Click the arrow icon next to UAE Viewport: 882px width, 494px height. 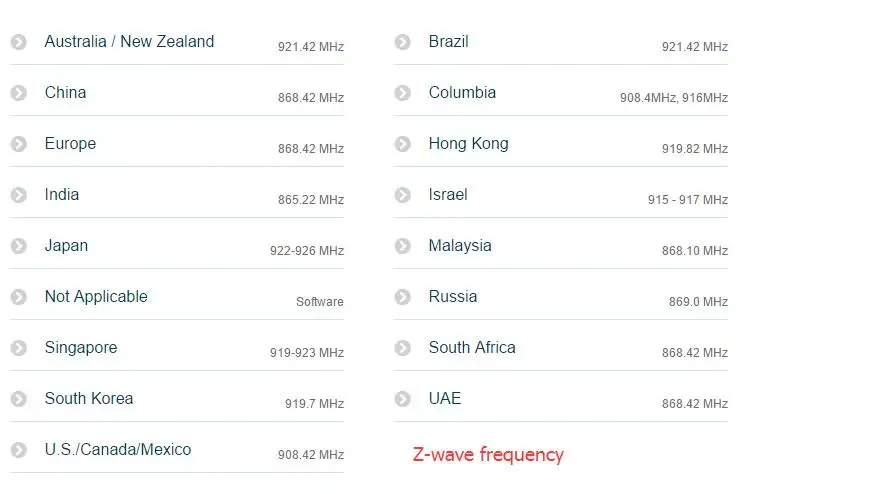tap(402, 399)
